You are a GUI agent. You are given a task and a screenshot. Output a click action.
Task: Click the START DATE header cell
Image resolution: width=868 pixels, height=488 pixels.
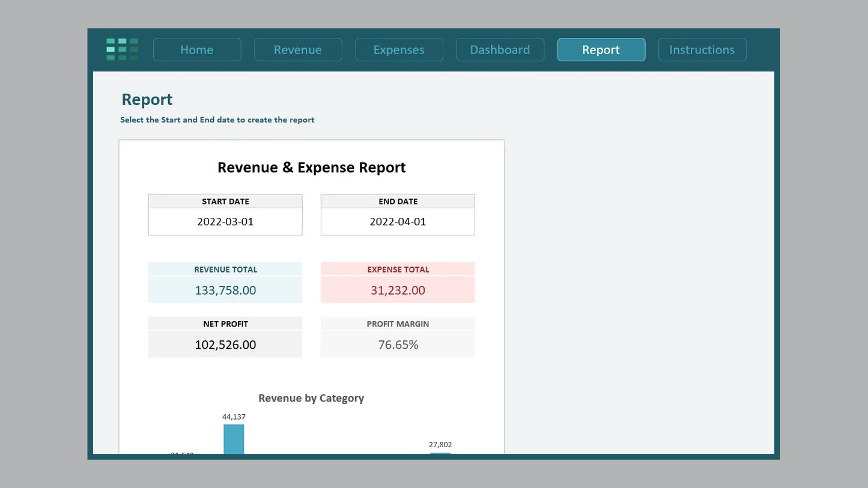(225, 200)
